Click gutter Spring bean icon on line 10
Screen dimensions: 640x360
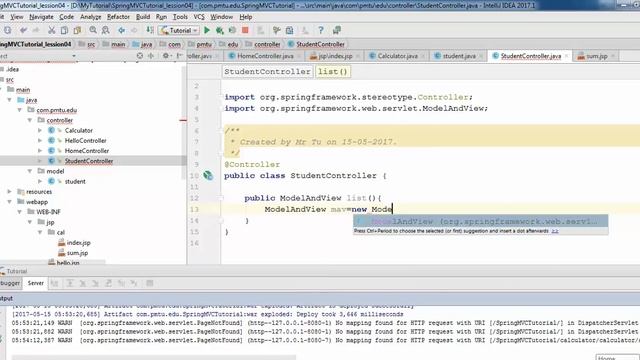208,176
